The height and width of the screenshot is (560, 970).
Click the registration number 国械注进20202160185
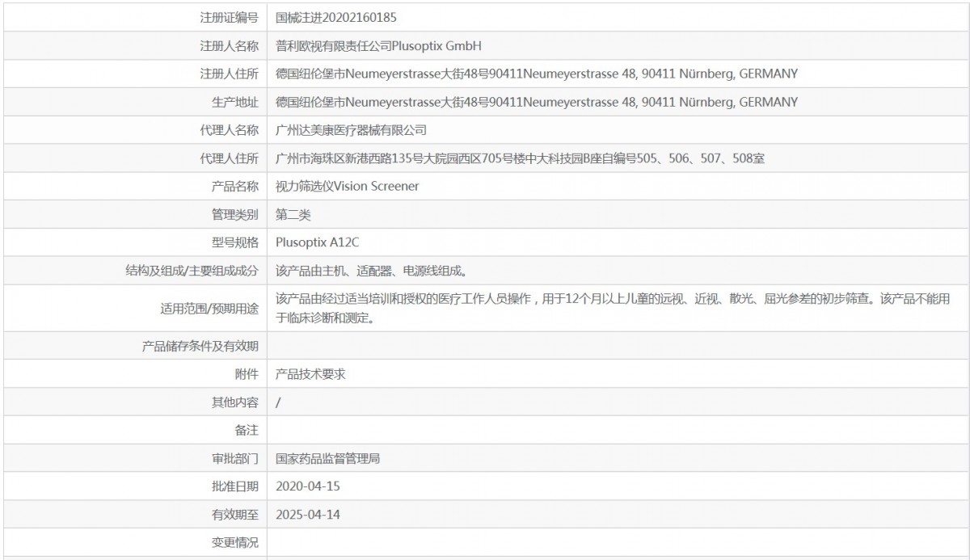click(x=336, y=17)
